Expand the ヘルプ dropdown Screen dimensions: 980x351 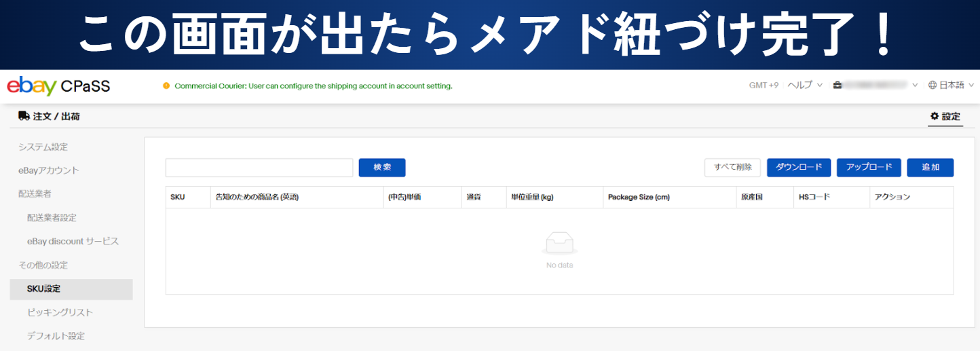click(805, 86)
